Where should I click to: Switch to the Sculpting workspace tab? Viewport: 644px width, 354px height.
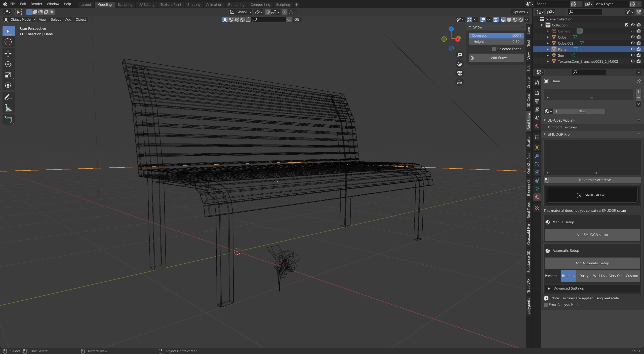coord(125,5)
